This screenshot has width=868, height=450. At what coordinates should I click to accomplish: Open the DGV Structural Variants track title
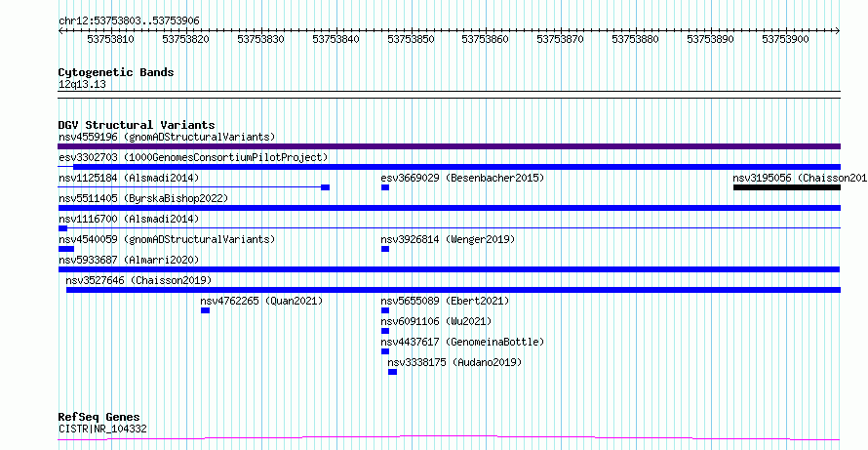coord(137,125)
